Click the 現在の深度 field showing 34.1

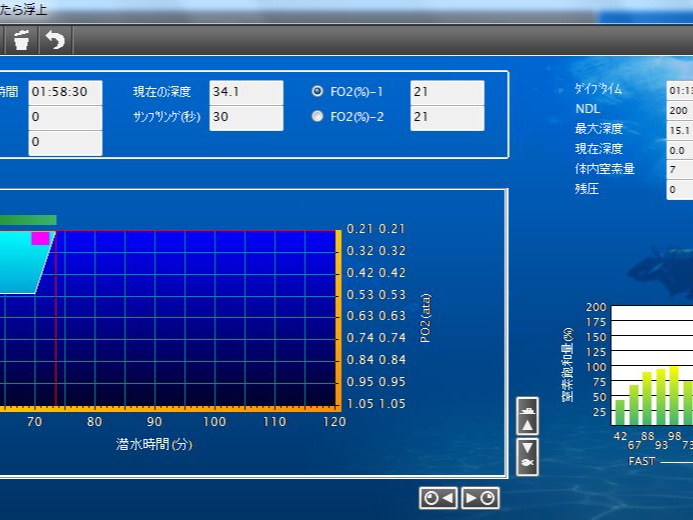[246, 92]
